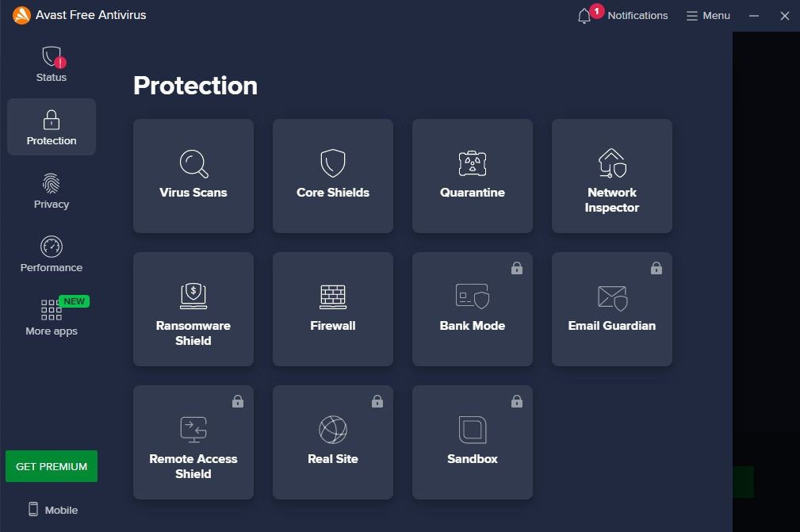Show the More apps section

(52, 318)
